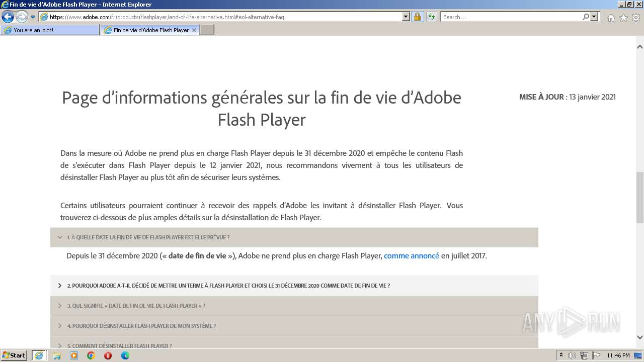This screenshot has width=644, height=362.
Task: Open Microsoft Edge from the taskbar
Action: (x=125, y=355)
